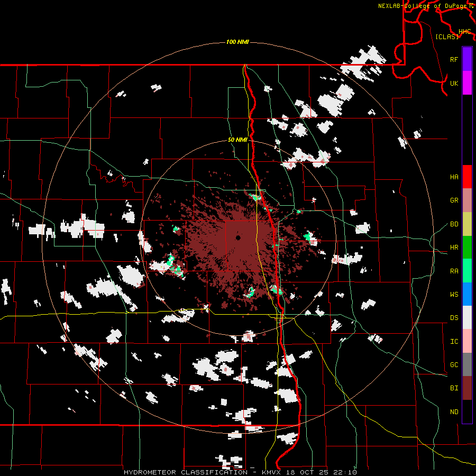Pick the dark green HR legend swatch
This screenshot has width=476, height=476.
467,248
